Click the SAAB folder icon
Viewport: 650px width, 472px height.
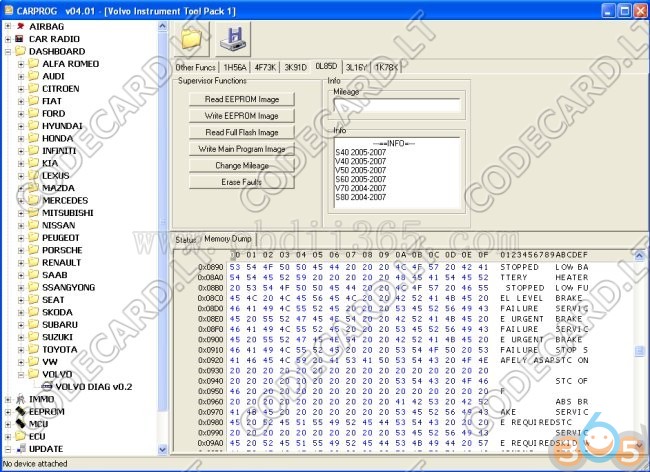[x=33, y=275]
